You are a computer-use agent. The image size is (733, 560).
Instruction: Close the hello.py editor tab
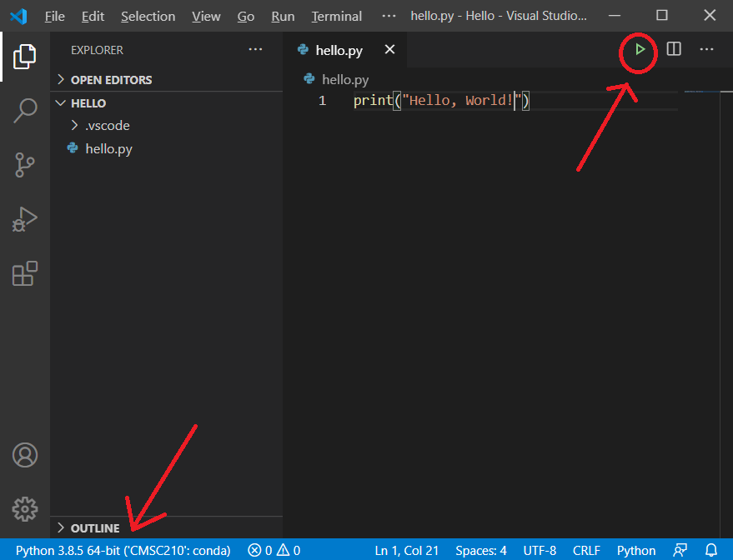[x=389, y=49]
